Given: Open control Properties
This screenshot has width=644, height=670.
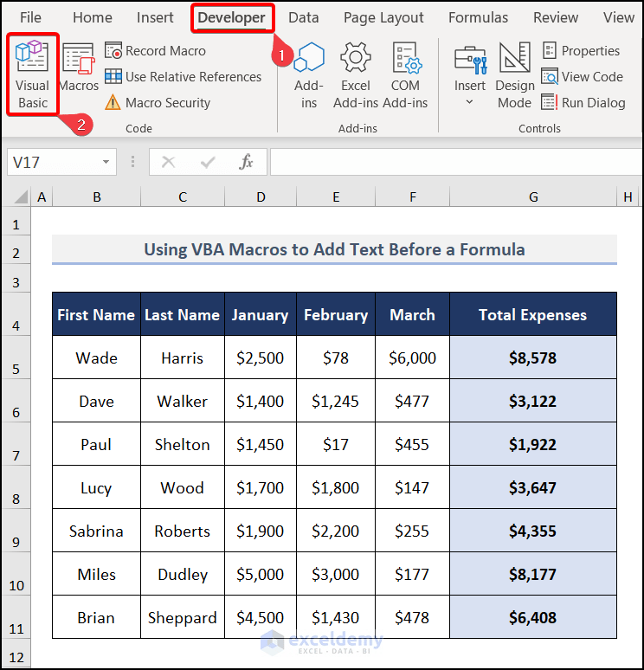Looking at the screenshot, I should click(x=581, y=51).
